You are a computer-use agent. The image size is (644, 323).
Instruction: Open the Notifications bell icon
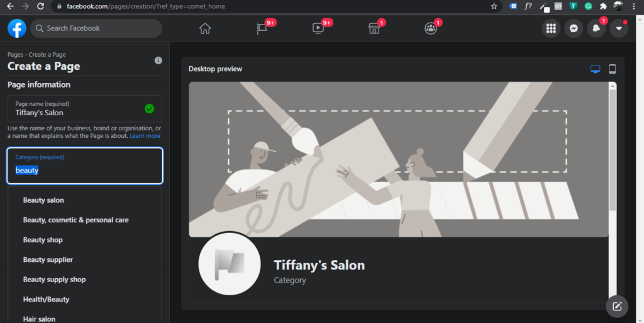[596, 28]
